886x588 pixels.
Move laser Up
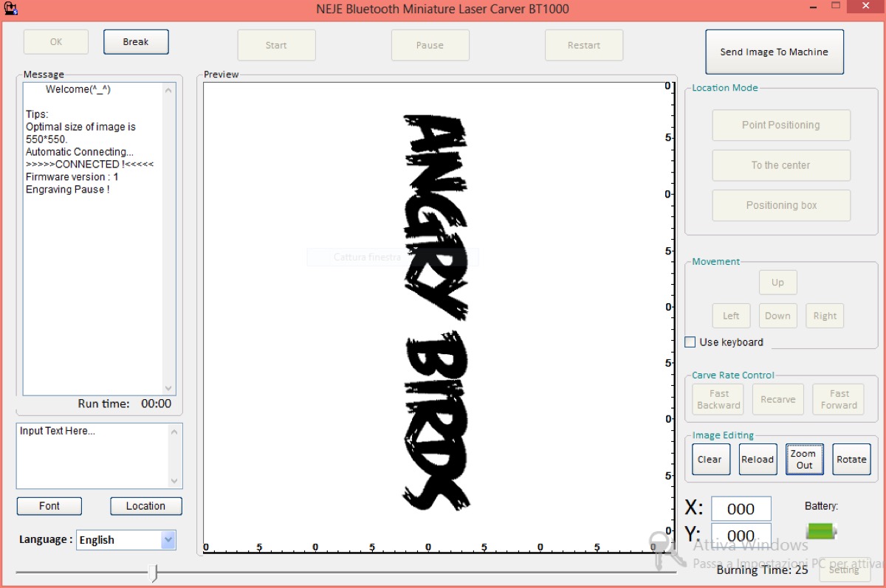tap(777, 283)
